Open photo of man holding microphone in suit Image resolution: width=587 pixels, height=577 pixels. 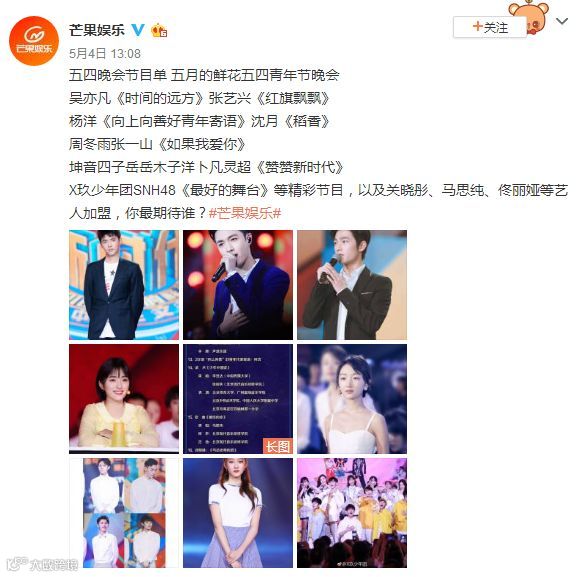click(x=352, y=285)
